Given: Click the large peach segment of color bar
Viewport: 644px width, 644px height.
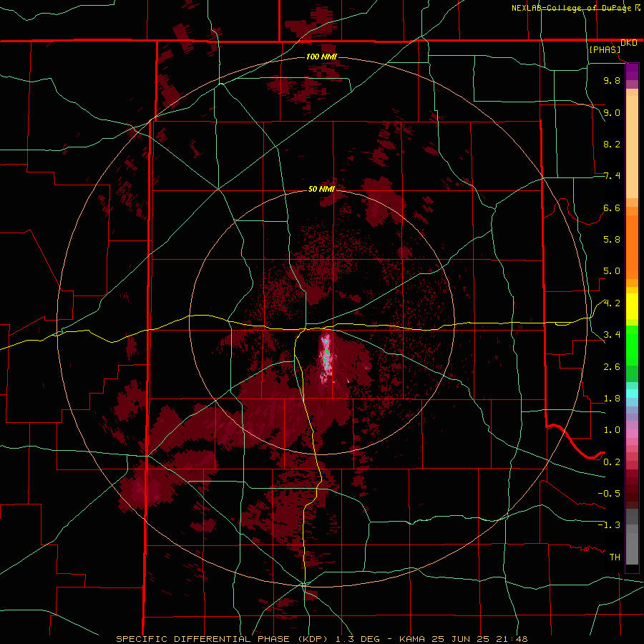Looking at the screenshot, I should click(632, 147).
